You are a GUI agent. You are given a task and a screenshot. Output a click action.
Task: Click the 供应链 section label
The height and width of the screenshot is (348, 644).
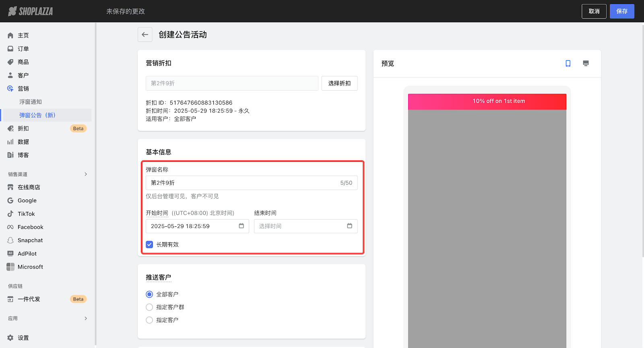point(15,286)
